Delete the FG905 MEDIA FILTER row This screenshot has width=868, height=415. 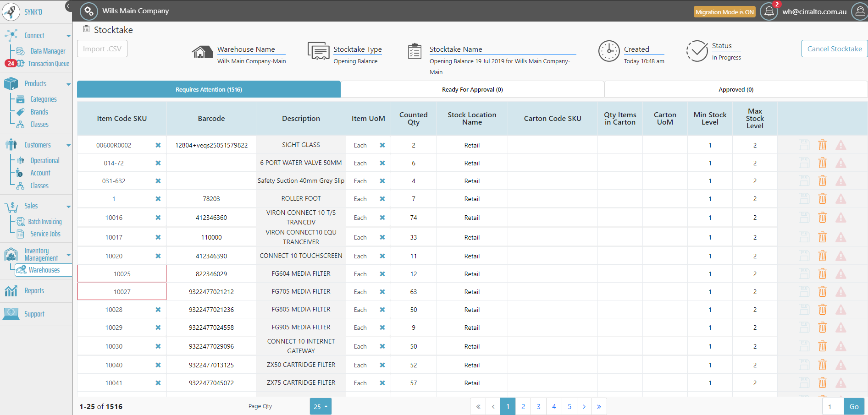click(x=822, y=328)
